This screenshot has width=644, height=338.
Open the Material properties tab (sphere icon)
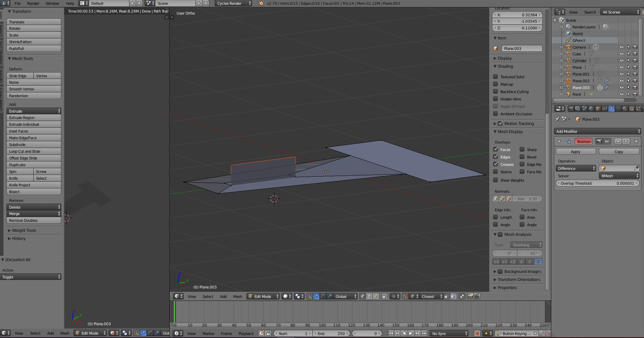(x=625, y=109)
